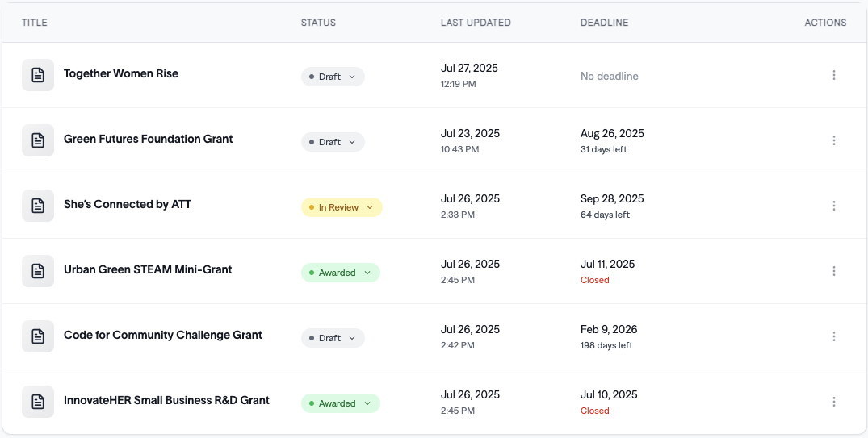
Task: Expand Draft status for Code for Community Challenge
Action: [x=333, y=338]
